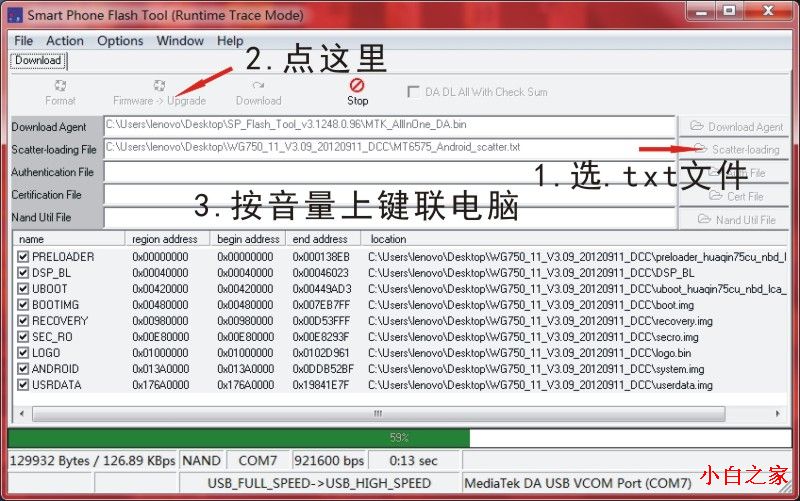This screenshot has width=800, height=501.
Task: Select the Download tab
Action: pyautogui.click(x=38, y=60)
